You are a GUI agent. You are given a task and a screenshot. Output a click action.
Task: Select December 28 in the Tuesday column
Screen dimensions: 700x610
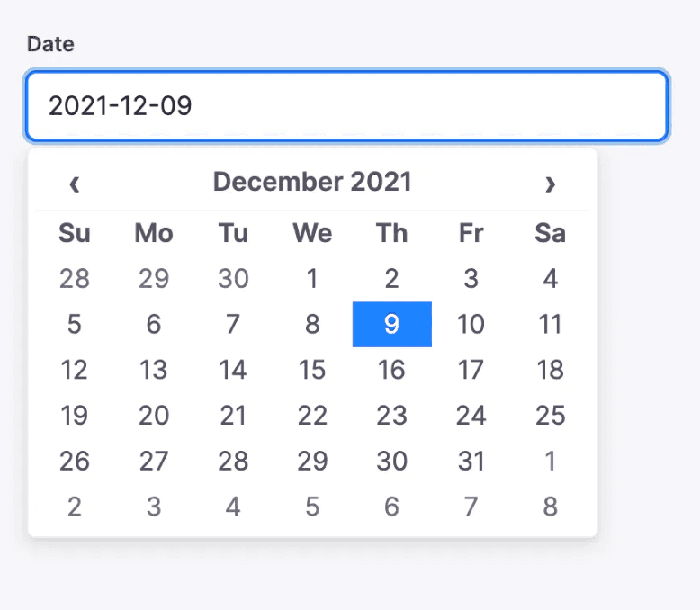[233, 461]
